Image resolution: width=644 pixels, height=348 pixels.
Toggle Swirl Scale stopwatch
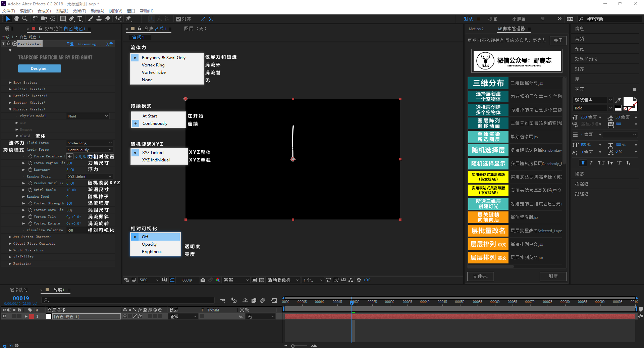[x=30, y=190]
